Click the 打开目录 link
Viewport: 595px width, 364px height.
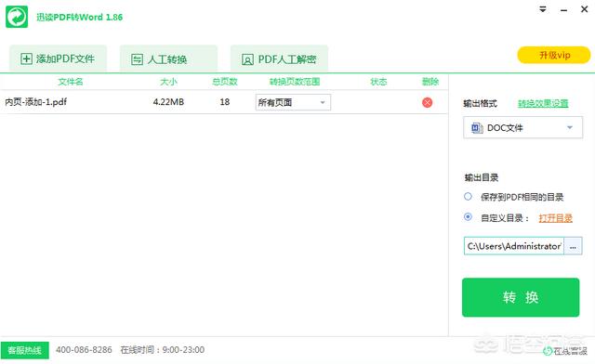point(556,218)
